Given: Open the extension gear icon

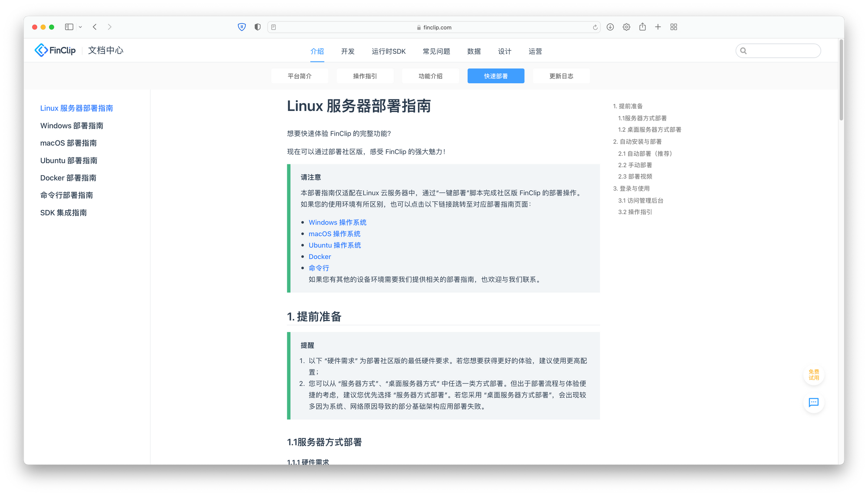Looking at the screenshot, I should [626, 27].
